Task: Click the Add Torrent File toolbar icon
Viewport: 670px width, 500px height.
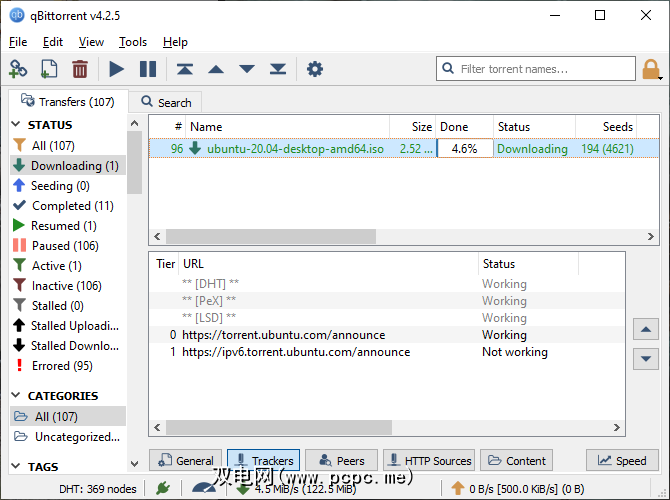Action: [x=48, y=69]
